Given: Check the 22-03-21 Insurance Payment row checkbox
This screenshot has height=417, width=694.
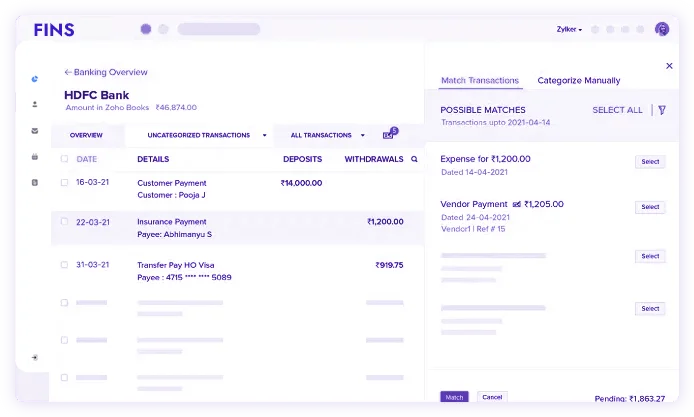Looking at the screenshot, I should tap(65, 222).
